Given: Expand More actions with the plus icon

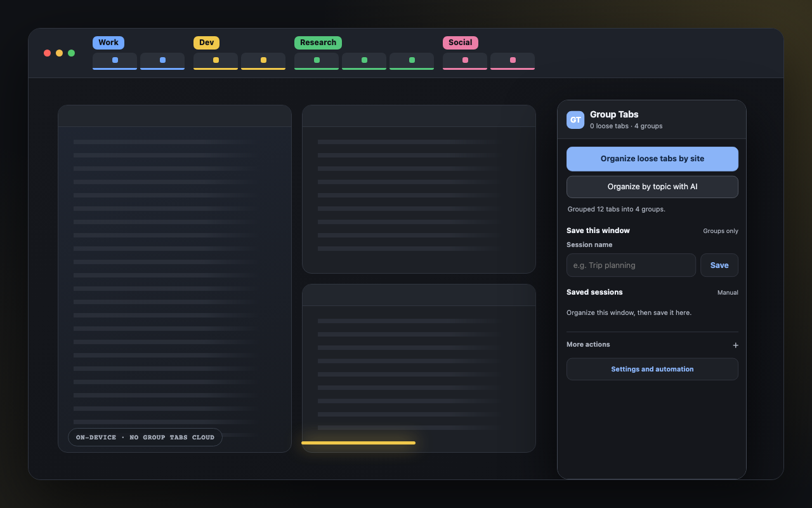Looking at the screenshot, I should click(x=736, y=345).
